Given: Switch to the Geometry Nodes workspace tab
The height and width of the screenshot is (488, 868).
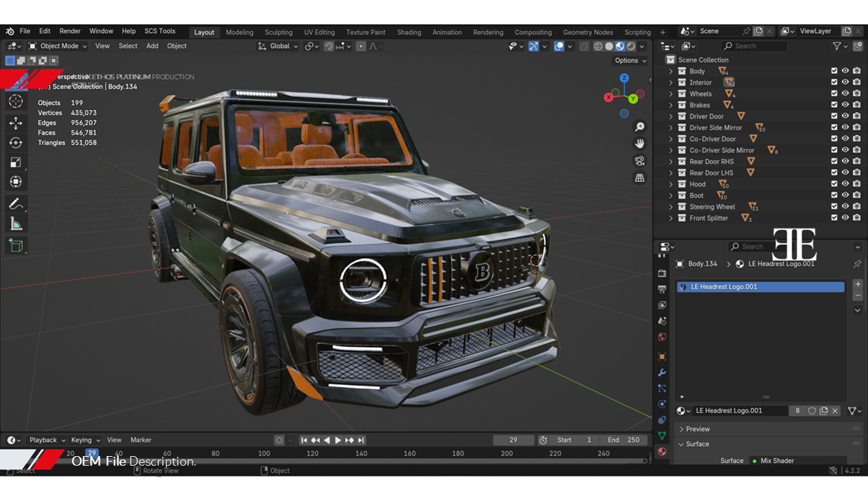Looking at the screenshot, I should tap(588, 32).
